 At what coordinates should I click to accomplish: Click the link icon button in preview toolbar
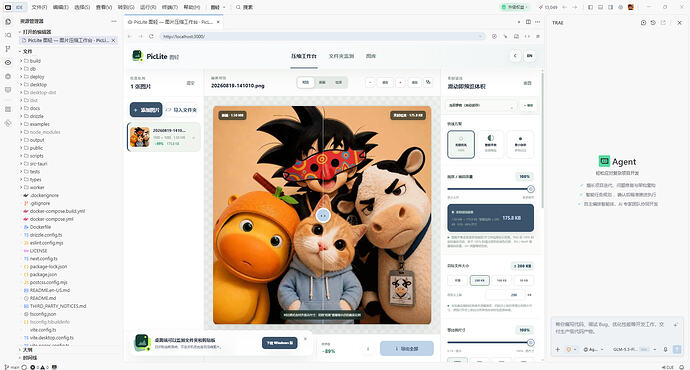coord(428,82)
